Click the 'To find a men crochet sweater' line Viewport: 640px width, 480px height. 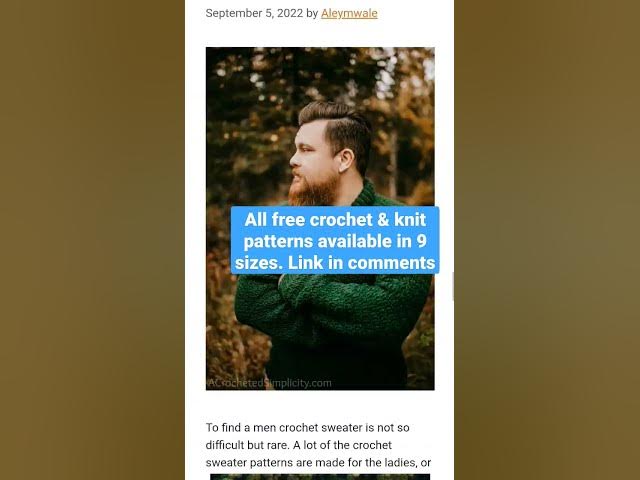pyautogui.click(x=307, y=427)
